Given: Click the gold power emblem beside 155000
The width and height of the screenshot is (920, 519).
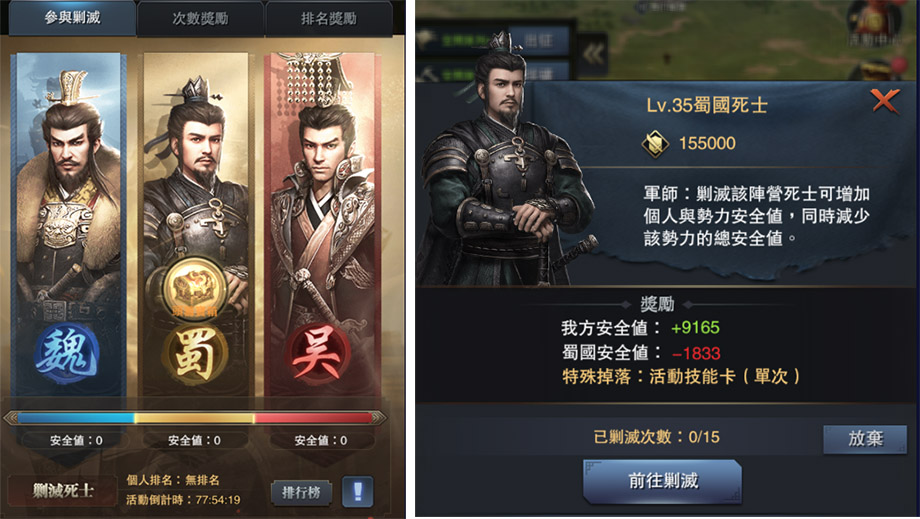Looking at the screenshot, I should click(x=655, y=143).
